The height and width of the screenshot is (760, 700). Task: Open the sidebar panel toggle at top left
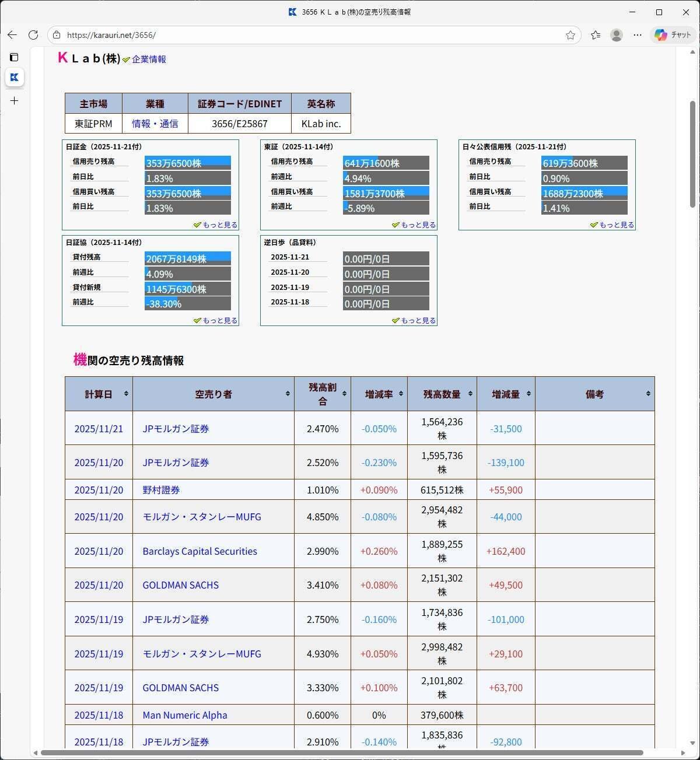[13, 57]
